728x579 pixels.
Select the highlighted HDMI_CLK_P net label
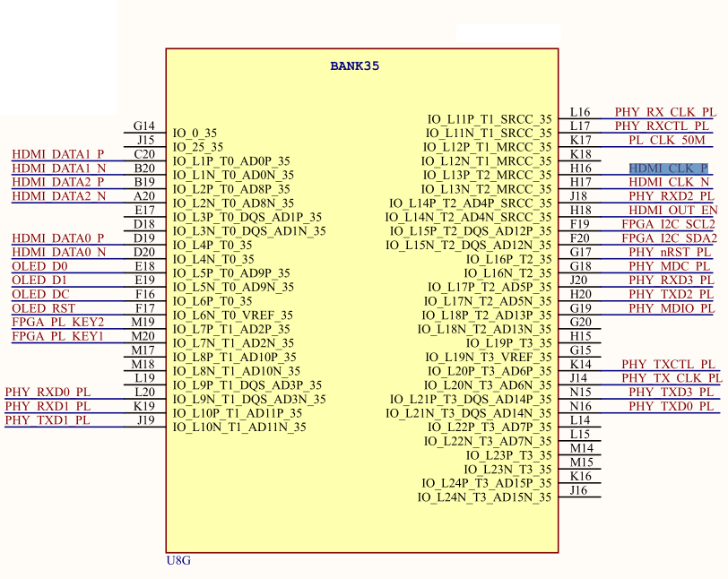(x=669, y=169)
